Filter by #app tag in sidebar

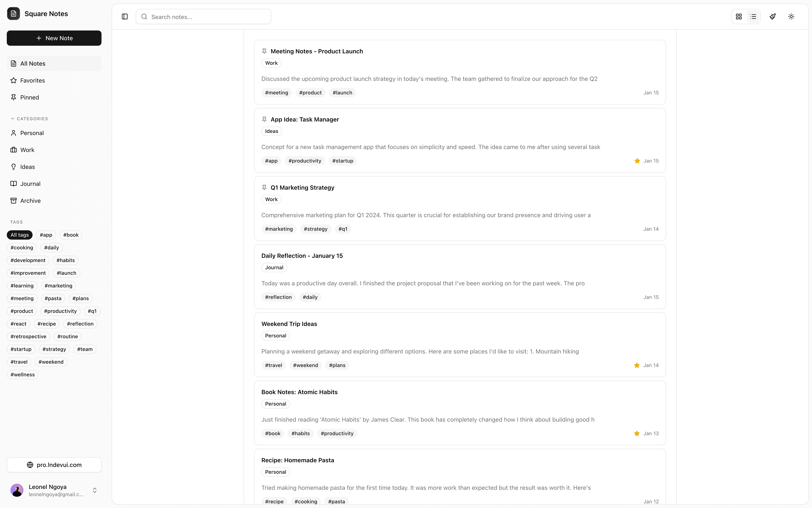46,235
